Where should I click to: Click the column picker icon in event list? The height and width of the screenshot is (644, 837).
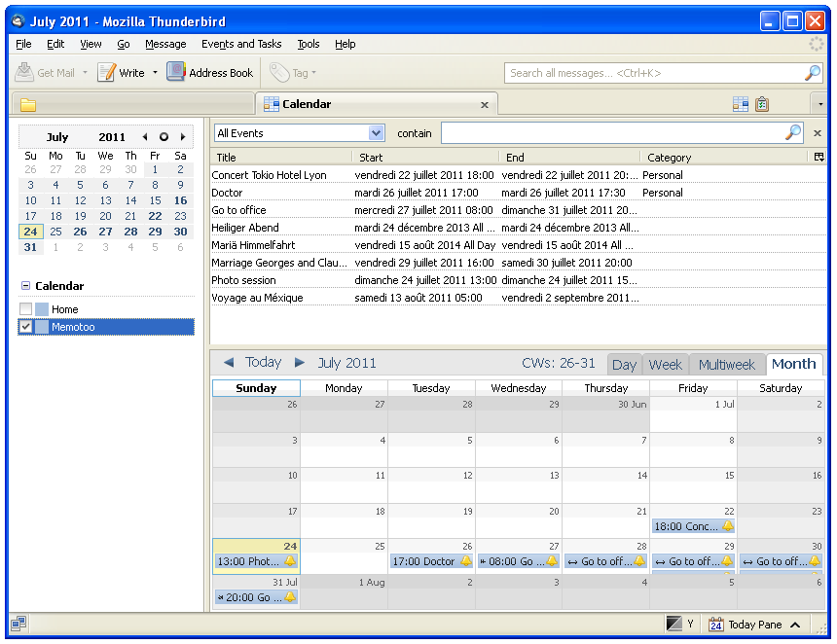tap(819, 157)
